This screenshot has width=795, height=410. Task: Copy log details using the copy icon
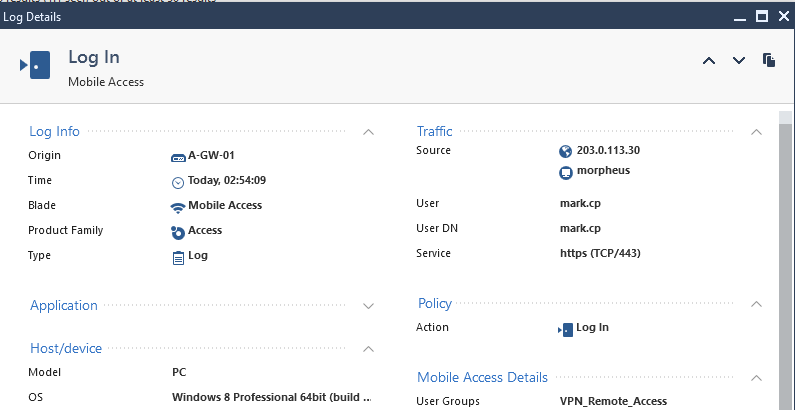coord(769,60)
